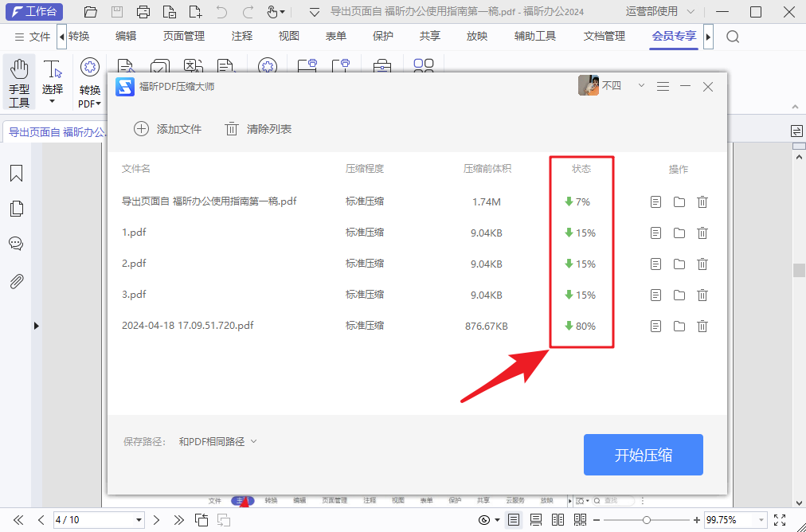
Task: Enable the two-page view layout
Action: tap(557, 520)
